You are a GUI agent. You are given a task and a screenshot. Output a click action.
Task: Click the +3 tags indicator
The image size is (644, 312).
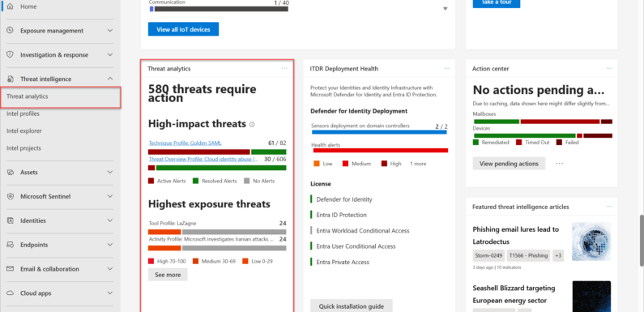click(558, 256)
